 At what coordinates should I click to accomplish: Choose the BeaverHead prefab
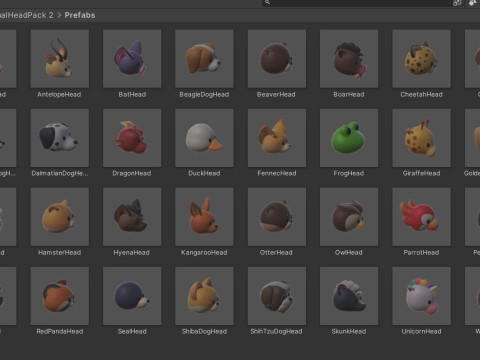277,59
